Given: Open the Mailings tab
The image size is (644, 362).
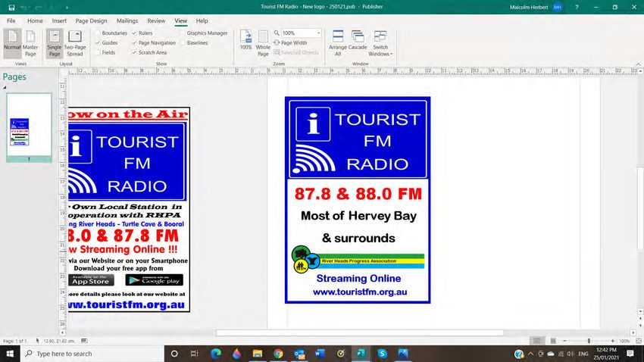Looking at the screenshot, I should point(127,20).
